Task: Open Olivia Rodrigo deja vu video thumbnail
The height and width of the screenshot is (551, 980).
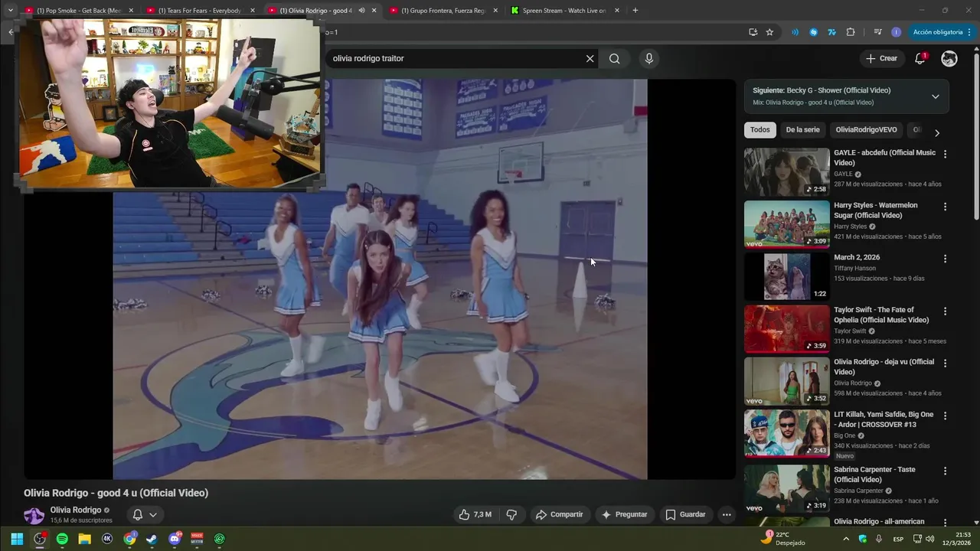Action: pyautogui.click(x=786, y=381)
